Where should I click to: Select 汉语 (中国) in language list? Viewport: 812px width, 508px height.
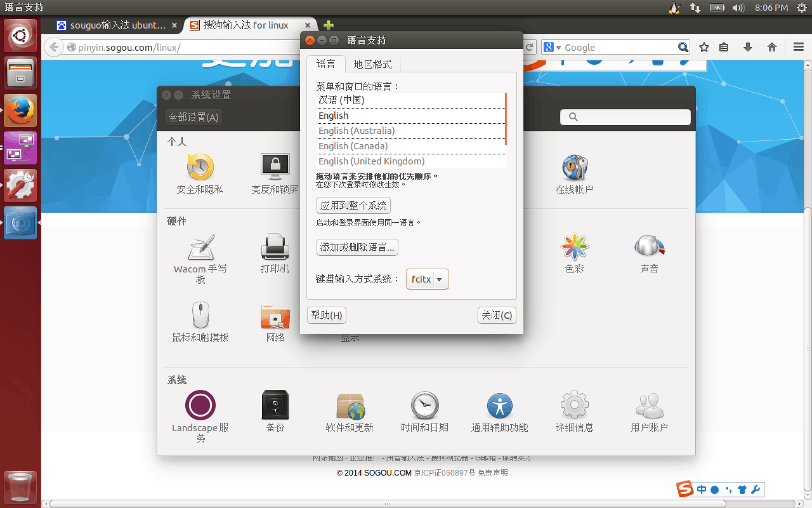pyautogui.click(x=411, y=100)
